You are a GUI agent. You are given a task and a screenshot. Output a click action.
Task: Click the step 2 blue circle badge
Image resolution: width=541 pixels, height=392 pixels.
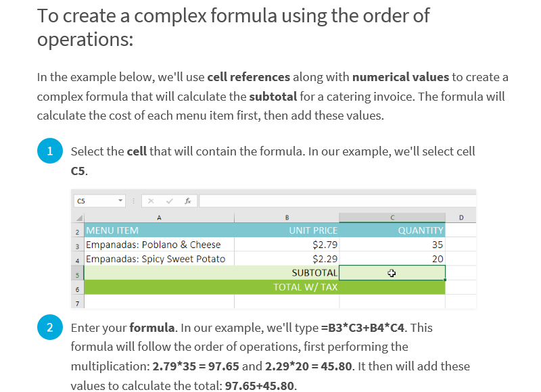point(50,327)
